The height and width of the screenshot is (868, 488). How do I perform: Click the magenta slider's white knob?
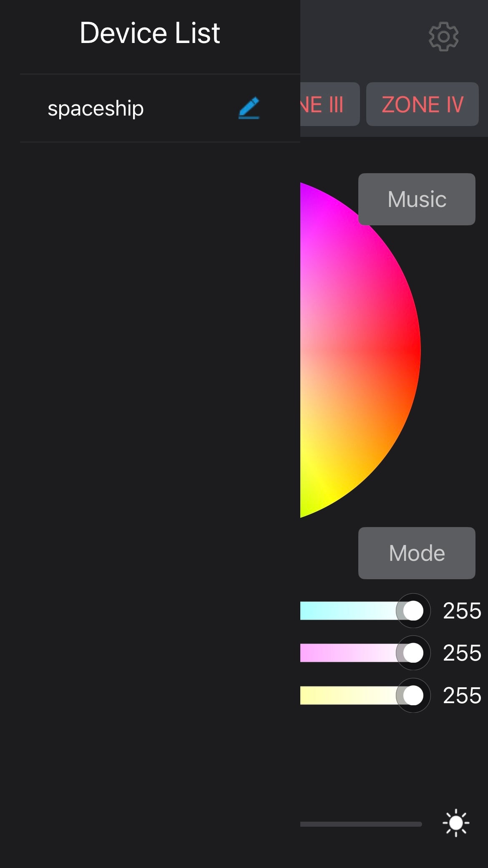click(x=413, y=653)
